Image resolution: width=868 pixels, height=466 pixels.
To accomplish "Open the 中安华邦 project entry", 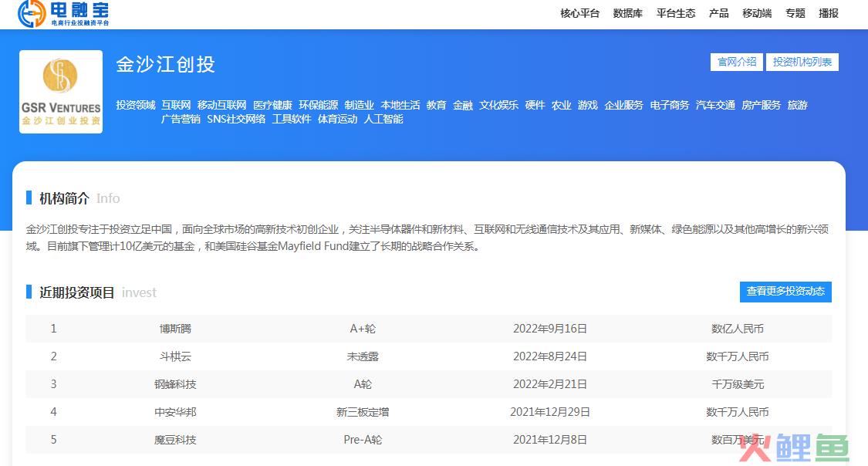I will tap(175, 412).
